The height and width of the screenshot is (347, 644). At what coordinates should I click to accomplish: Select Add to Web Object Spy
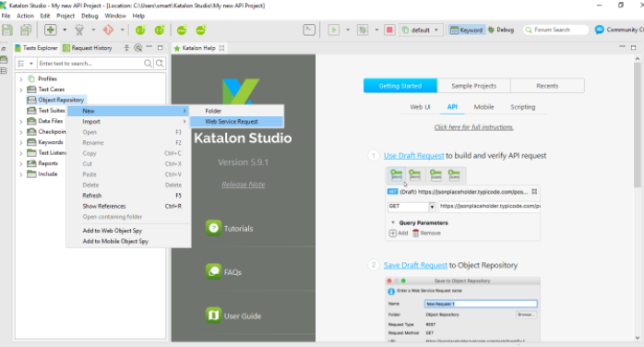pos(128,231)
